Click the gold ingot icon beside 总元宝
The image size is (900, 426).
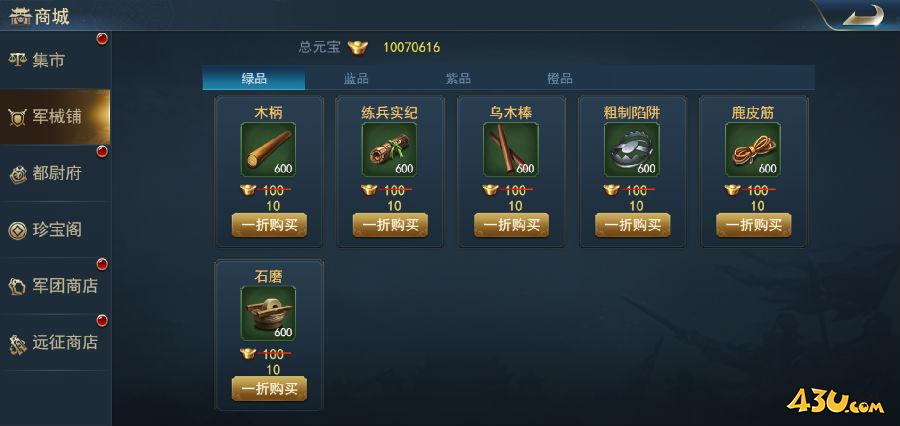(x=358, y=47)
